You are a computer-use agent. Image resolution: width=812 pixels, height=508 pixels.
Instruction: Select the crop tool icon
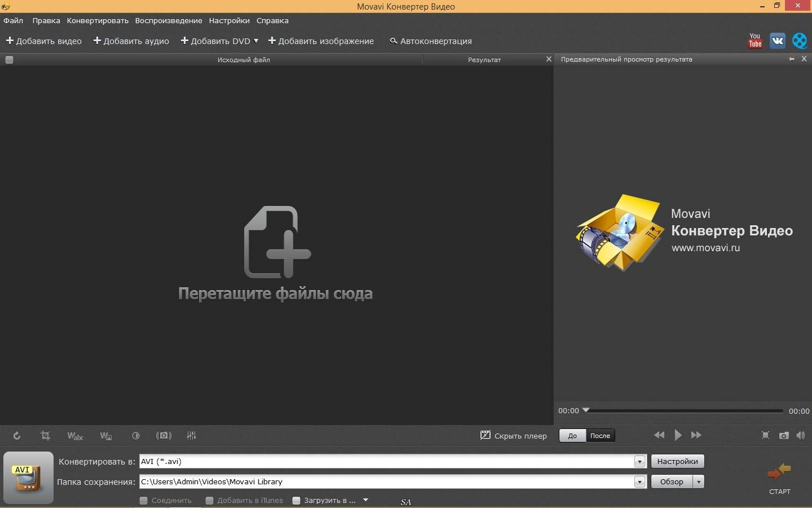[45, 436]
